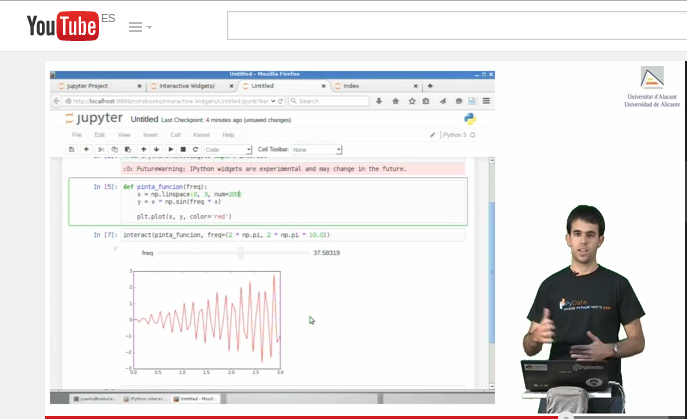Click the Python logo icon
Viewport: 687px width, 419px height.
[470, 119]
